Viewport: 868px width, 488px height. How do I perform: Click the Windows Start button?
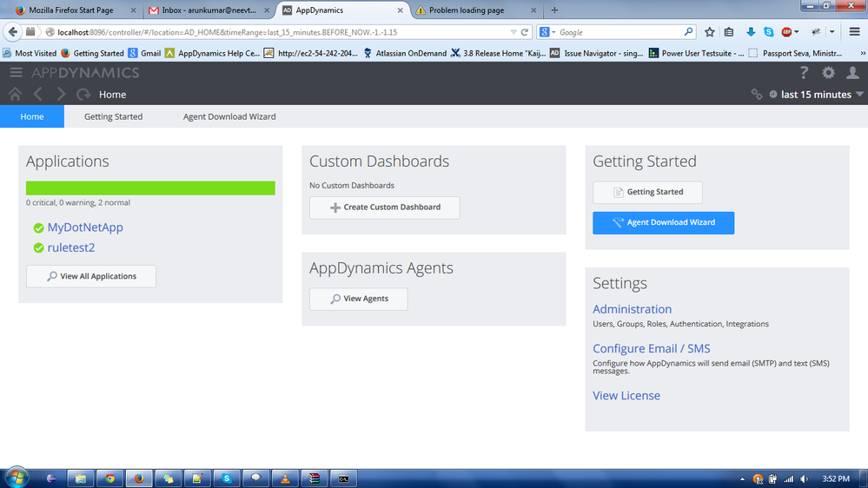tap(17, 478)
